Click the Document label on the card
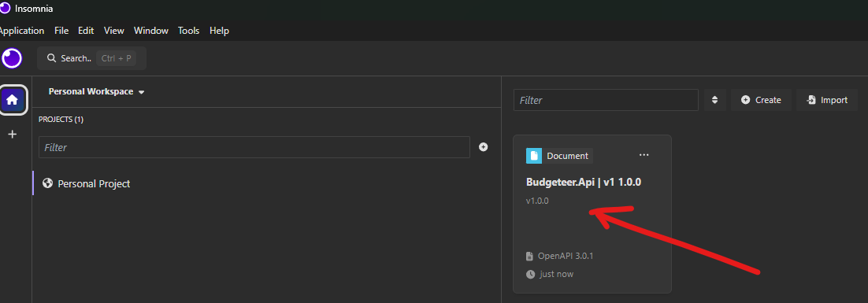The image size is (868, 303). point(567,156)
